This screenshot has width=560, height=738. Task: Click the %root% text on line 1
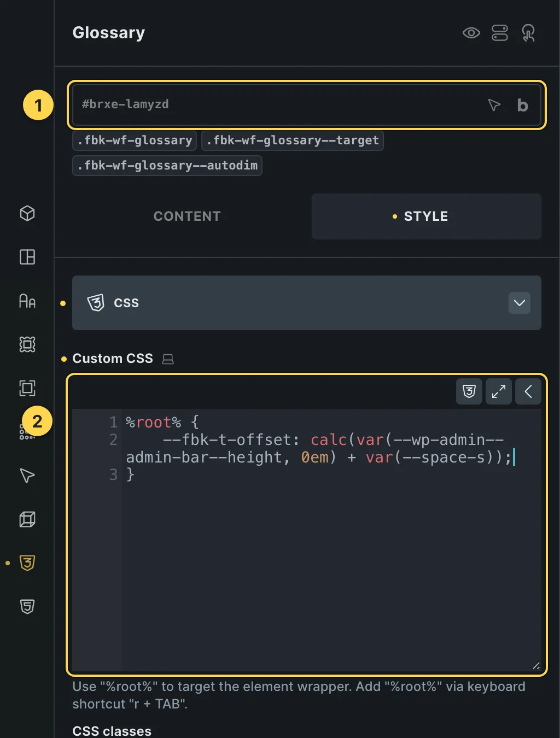(x=154, y=423)
